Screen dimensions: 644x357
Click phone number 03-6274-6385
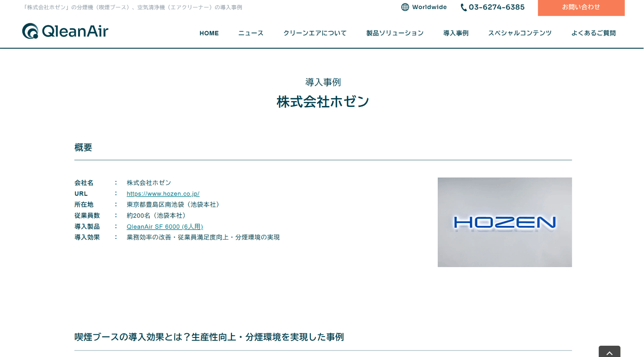click(x=496, y=7)
